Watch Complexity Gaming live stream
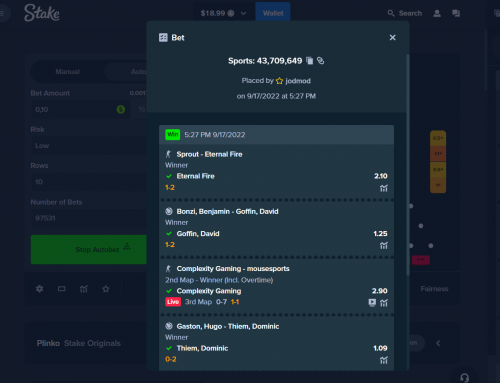The image size is (500, 383). [372, 303]
